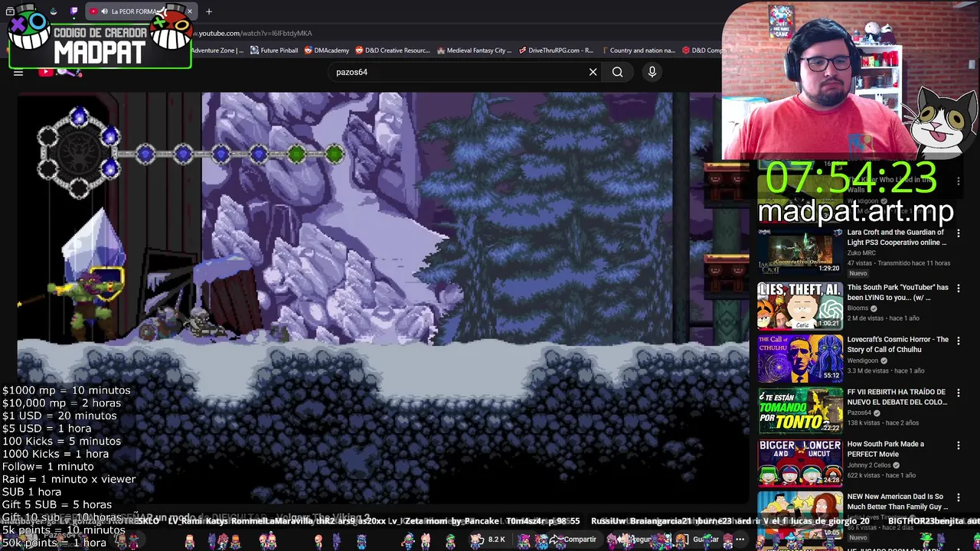Select the La PEOR FORMA YouTube tab

click(x=140, y=11)
